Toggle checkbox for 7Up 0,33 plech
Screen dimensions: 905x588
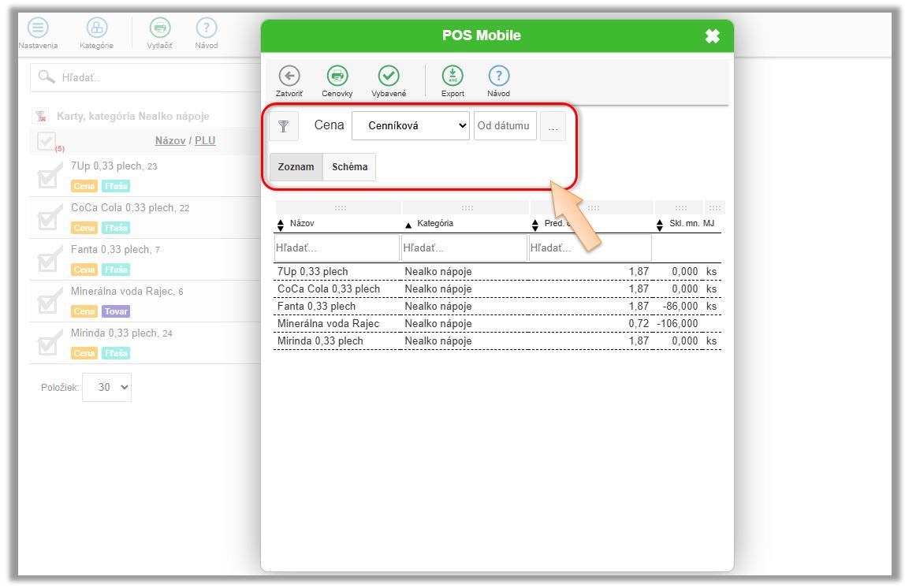[x=48, y=177]
